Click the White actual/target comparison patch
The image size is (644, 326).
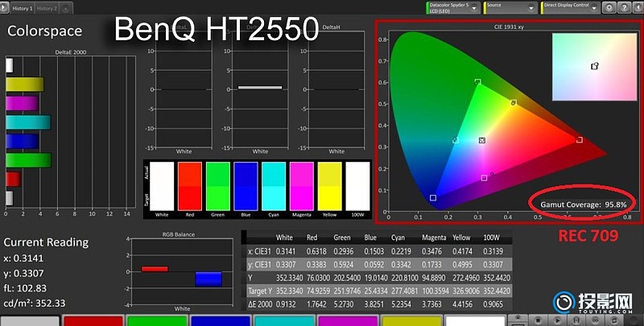(x=162, y=187)
